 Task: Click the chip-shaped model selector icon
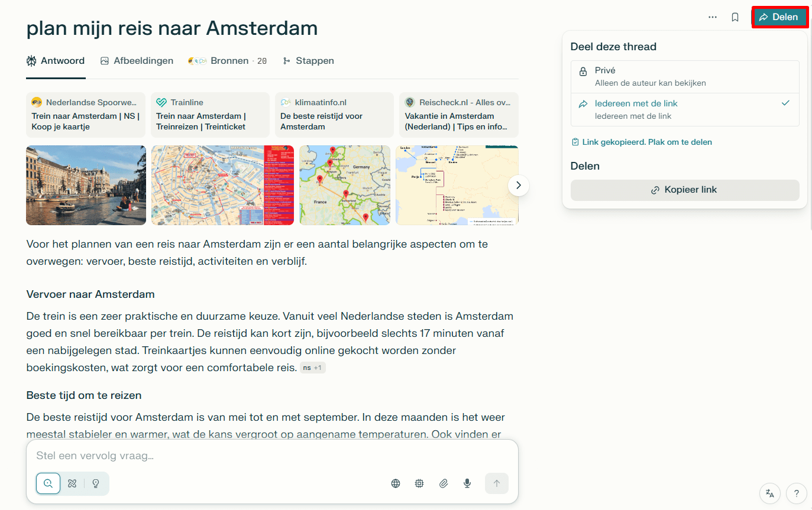point(419,483)
